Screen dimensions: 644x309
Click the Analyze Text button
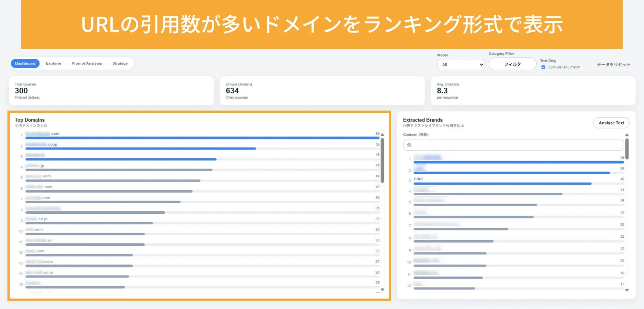click(x=611, y=123)
